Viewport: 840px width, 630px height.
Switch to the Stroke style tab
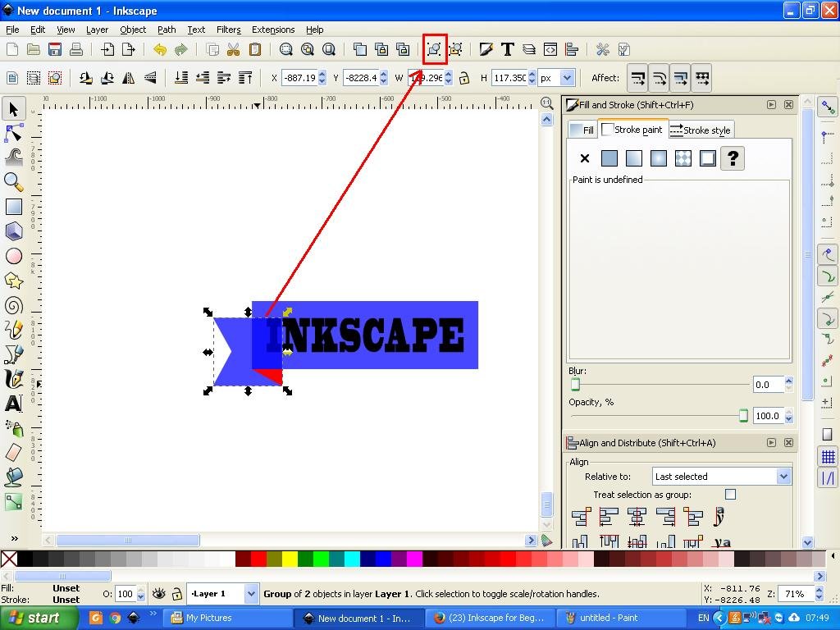[x=701, y=130]
